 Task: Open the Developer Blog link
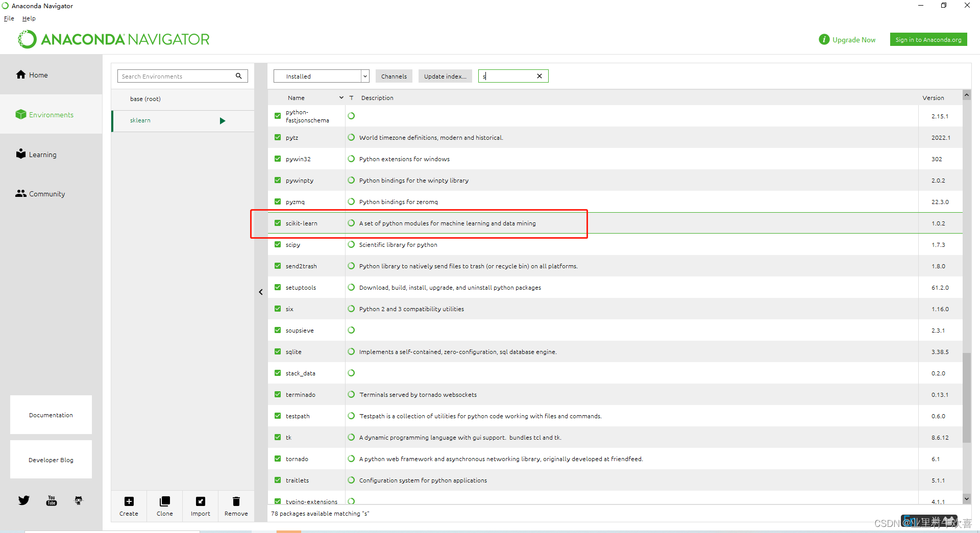pos(51,460)
